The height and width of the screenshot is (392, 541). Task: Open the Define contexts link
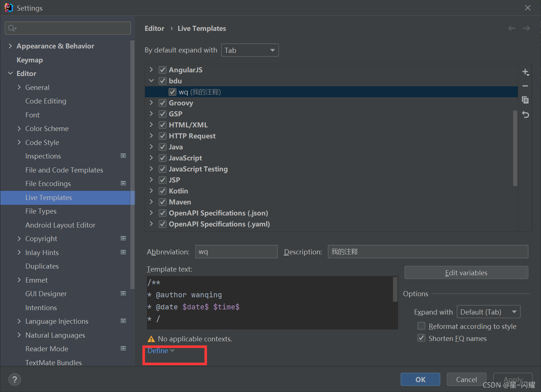pos(161,351)
